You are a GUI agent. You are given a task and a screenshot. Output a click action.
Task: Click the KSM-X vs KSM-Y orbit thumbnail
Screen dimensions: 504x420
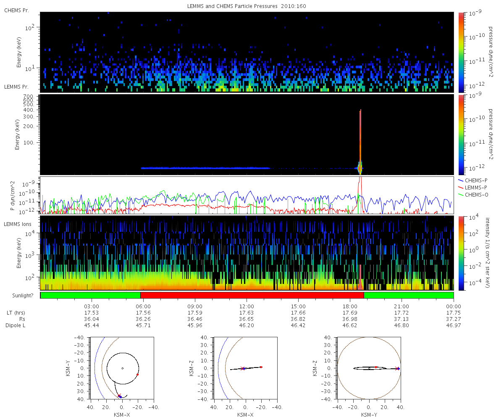pyautogui.click(x=122, y=368)
